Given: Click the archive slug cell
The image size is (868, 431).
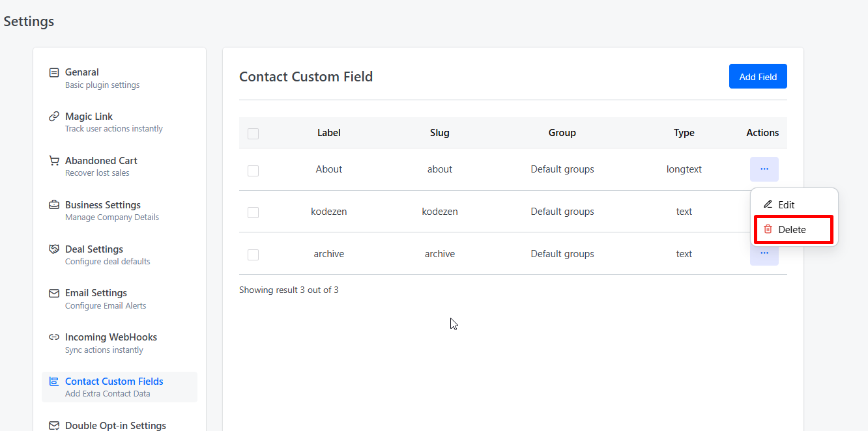Looking at the screenshot, I should click(x=440, y=254).
